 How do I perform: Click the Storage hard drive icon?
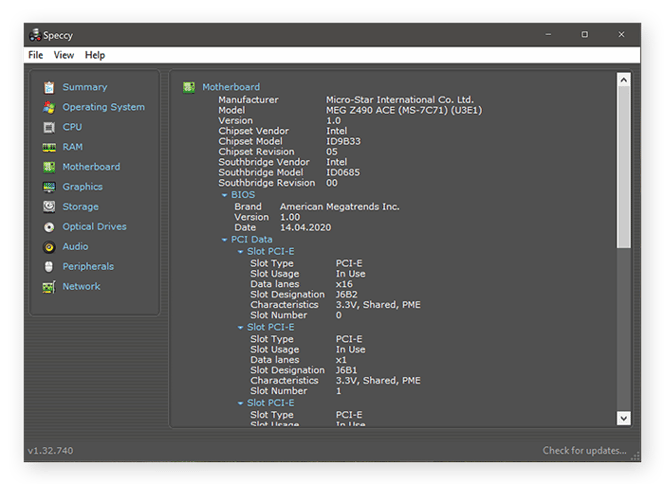pyautogui.click(x=49, y=207)
